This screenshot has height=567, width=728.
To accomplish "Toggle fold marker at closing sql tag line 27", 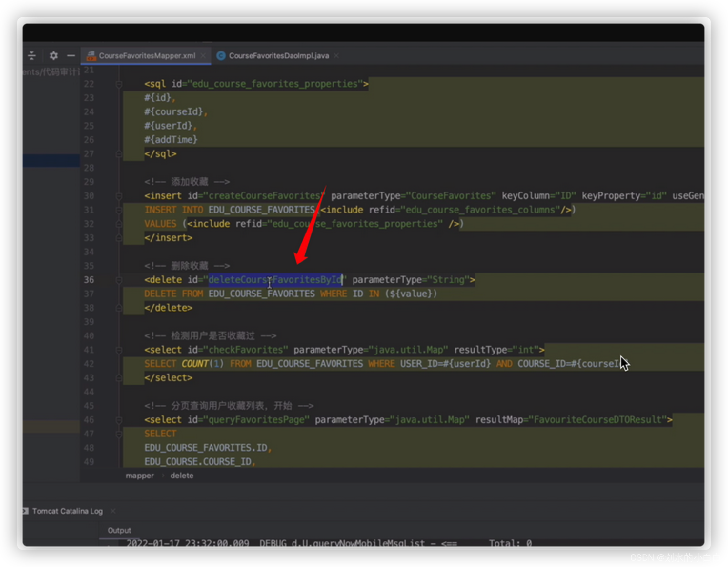I will click(119, 154).
